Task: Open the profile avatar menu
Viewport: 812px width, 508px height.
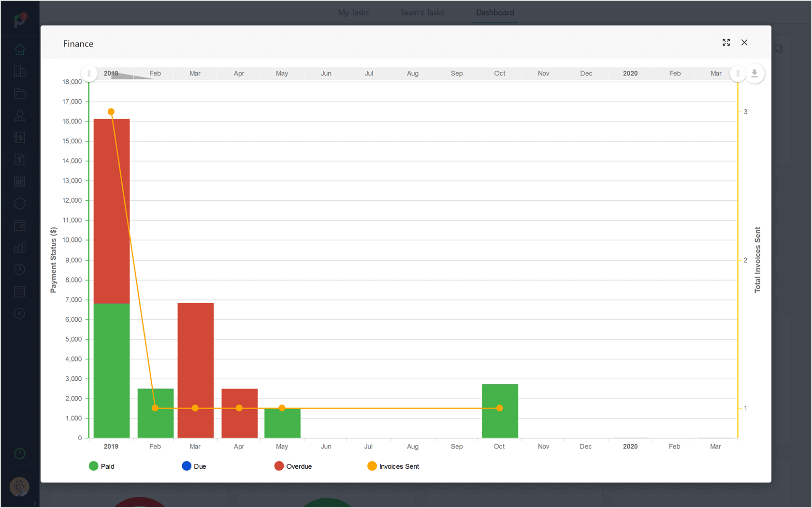Action: 19,487
